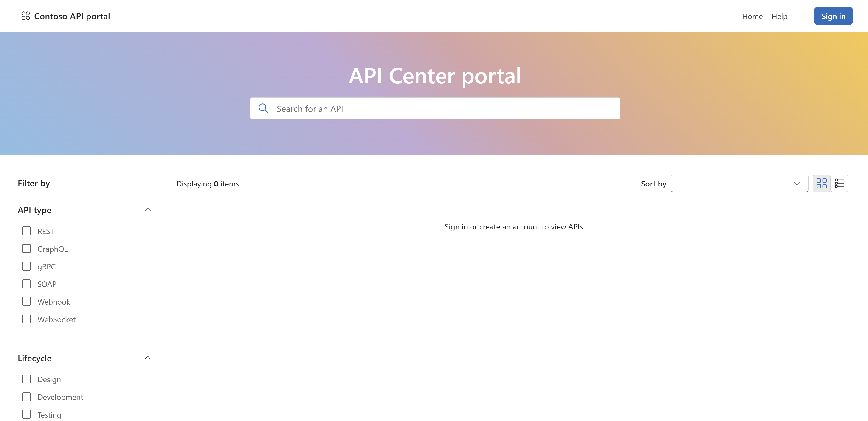
Task: Click the grid view icon
Action: click(x=822, y=183)
